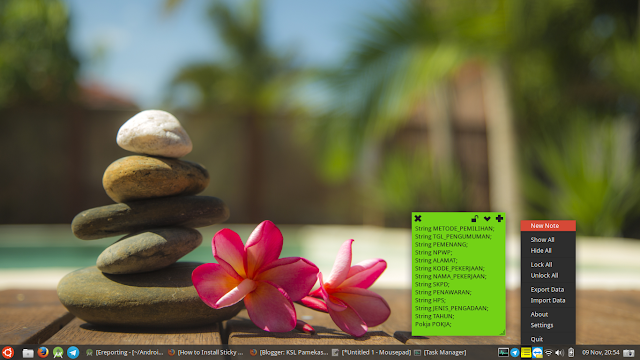Toggle the lock icon on the green note
The width and height of the screenshot is (640, 360).
pyautogui.click(x=475, y=218)
